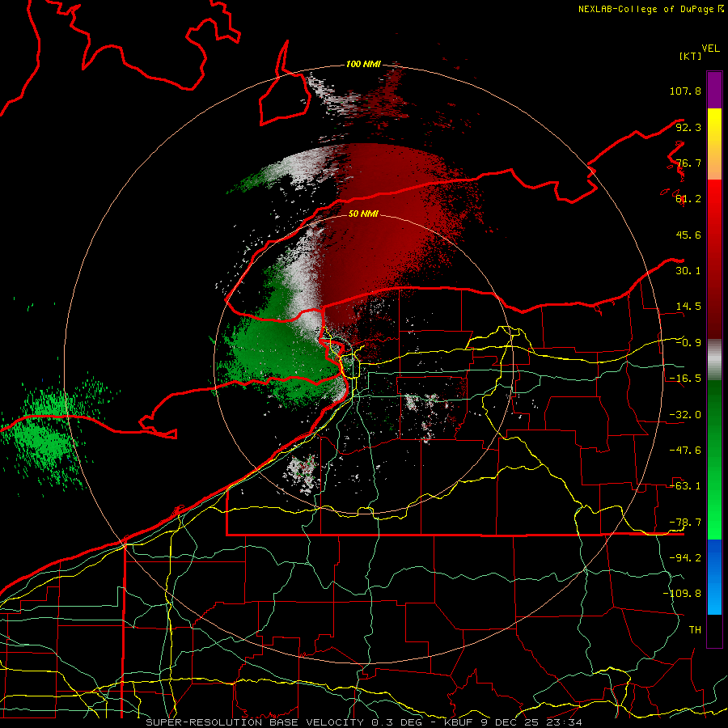Click the TH legend label
The width and height of the screenshot is (728, 728).
pos(695,630)
